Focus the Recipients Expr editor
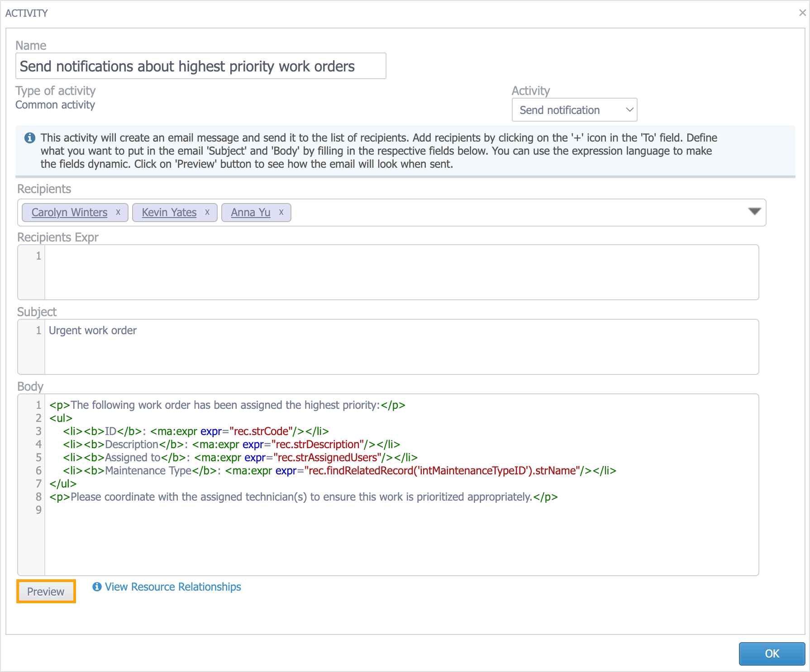Screen dimensions: 810x672 click(x=401, y=272)
